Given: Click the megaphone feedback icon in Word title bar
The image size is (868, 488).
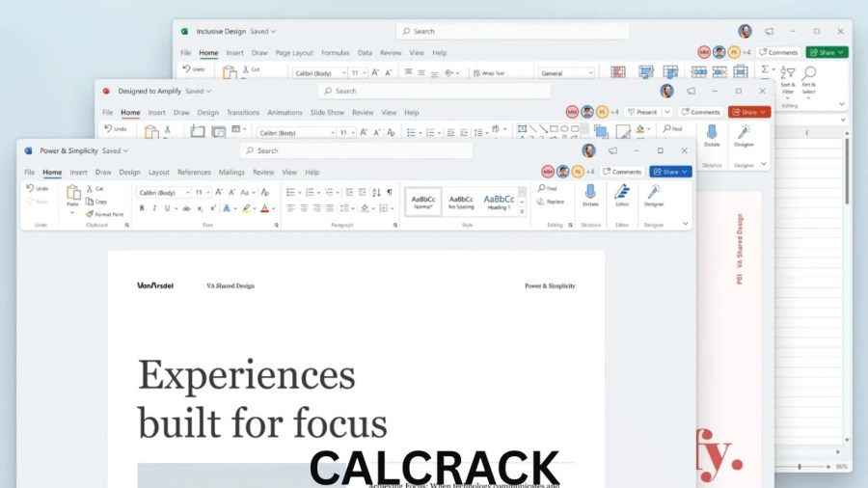Looking at the screenshot, I should [x=612, y=150].
